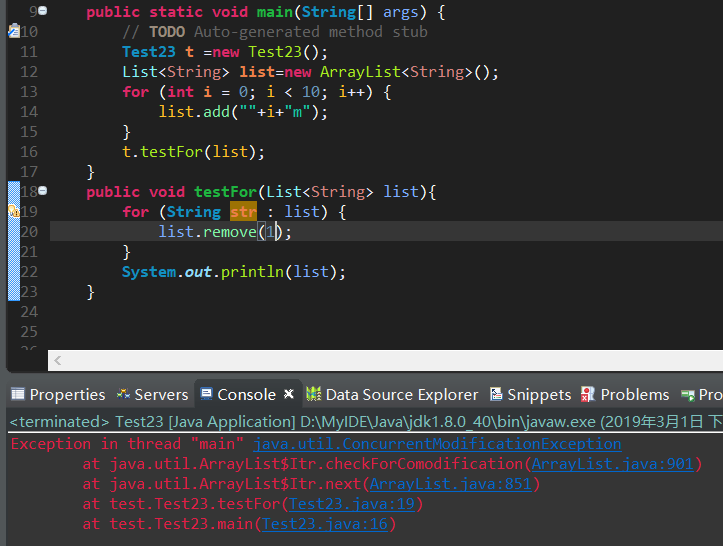Click the 'main' method name on line 9
Screen dimensions: 723x546
[x=275, y=12]
